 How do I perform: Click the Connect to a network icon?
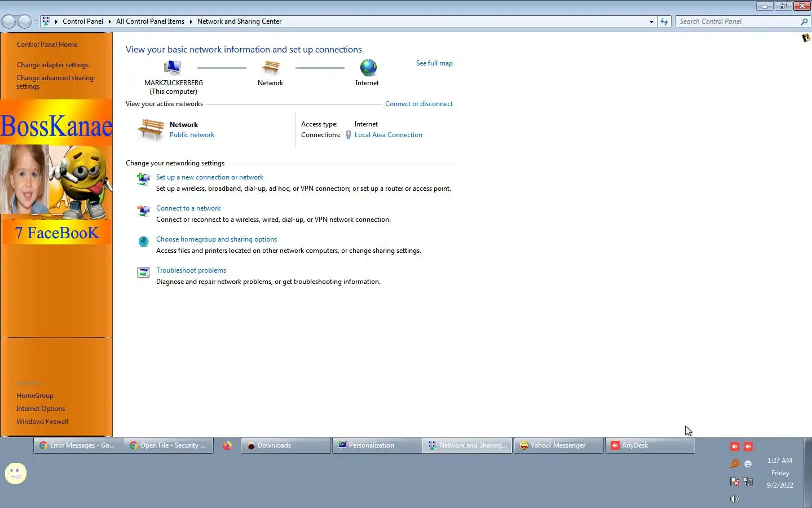click(x=143, y=211)
